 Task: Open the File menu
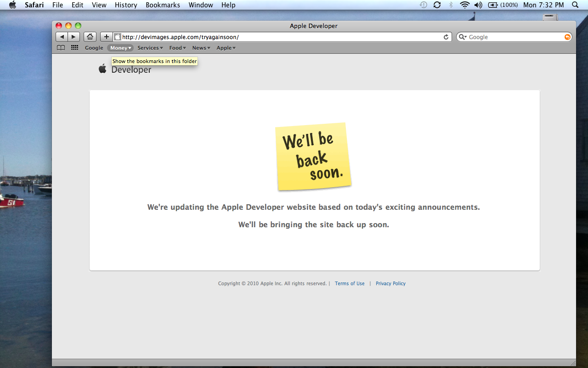(58, 5)
